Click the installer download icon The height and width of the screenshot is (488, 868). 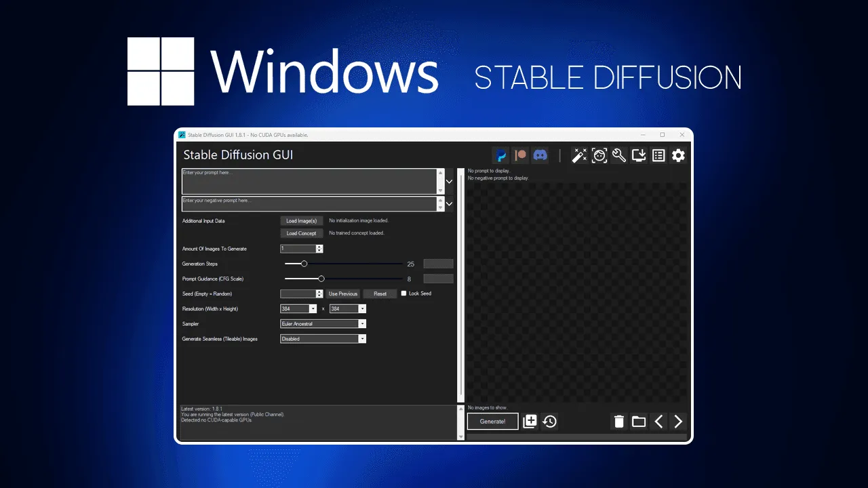[638, 155]
